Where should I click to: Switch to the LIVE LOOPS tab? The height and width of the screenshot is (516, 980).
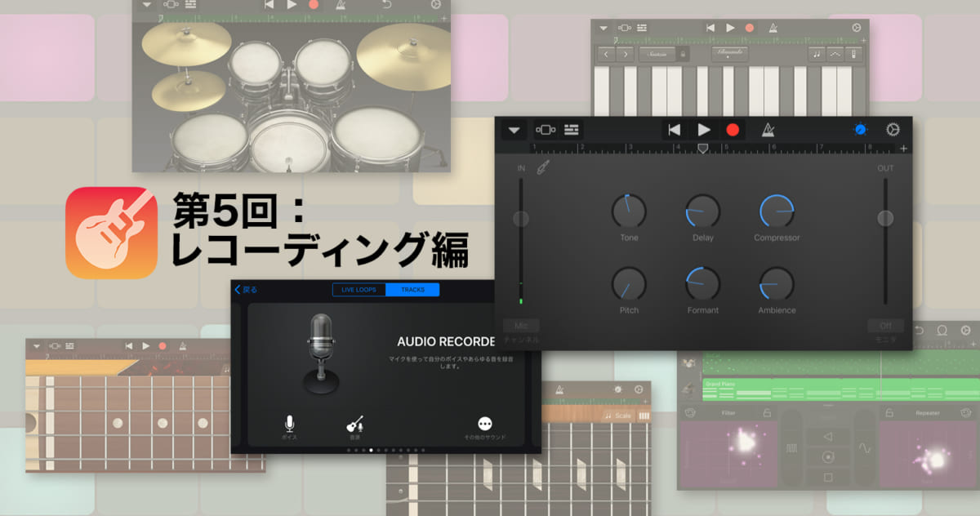click(359, 290)
